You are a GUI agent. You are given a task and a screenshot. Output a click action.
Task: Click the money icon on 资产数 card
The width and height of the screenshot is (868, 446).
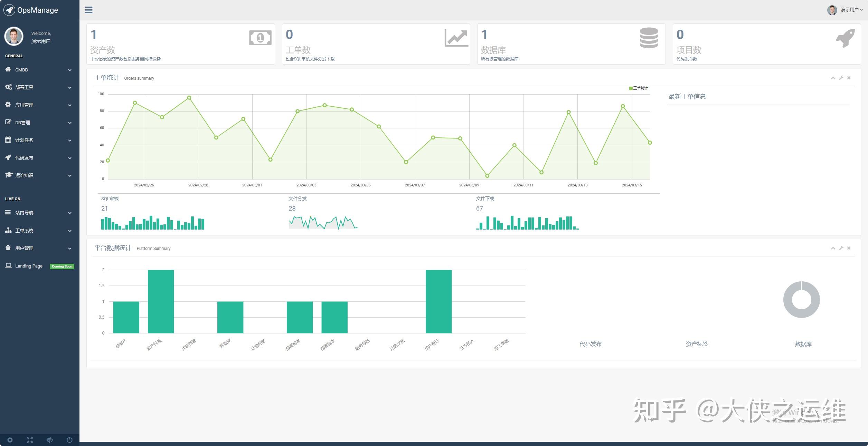point(260,38)
